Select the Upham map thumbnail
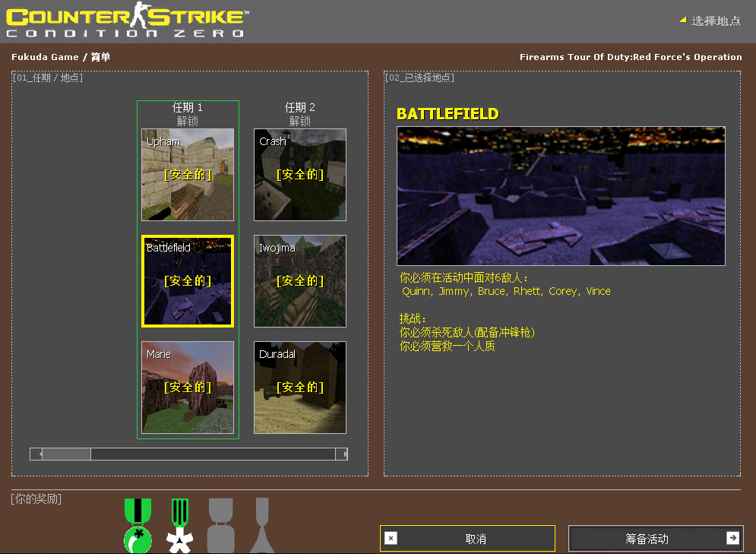Viewport: 756px width, 554px height. click(x=187, y=175)
